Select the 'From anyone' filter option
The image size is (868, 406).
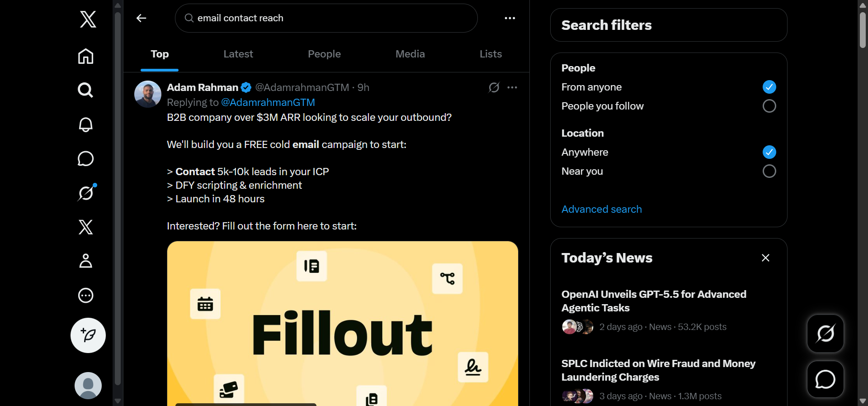coord(769,87)
